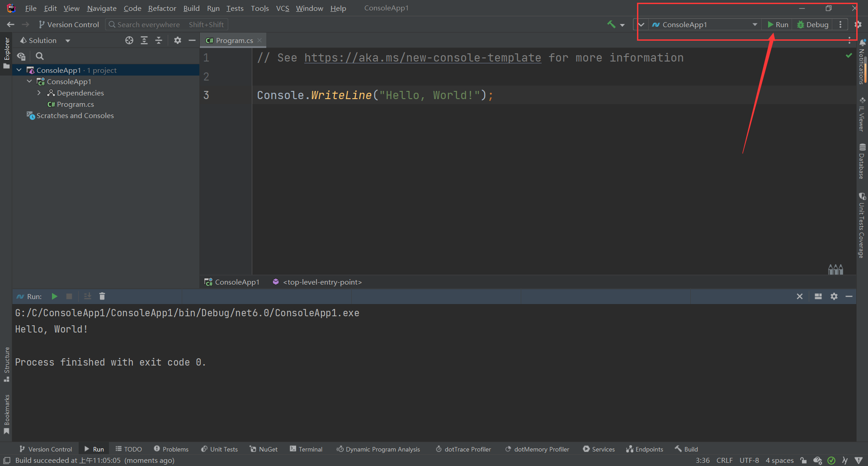Toggle Unit Tests Coverage side panel

[862, 226]
